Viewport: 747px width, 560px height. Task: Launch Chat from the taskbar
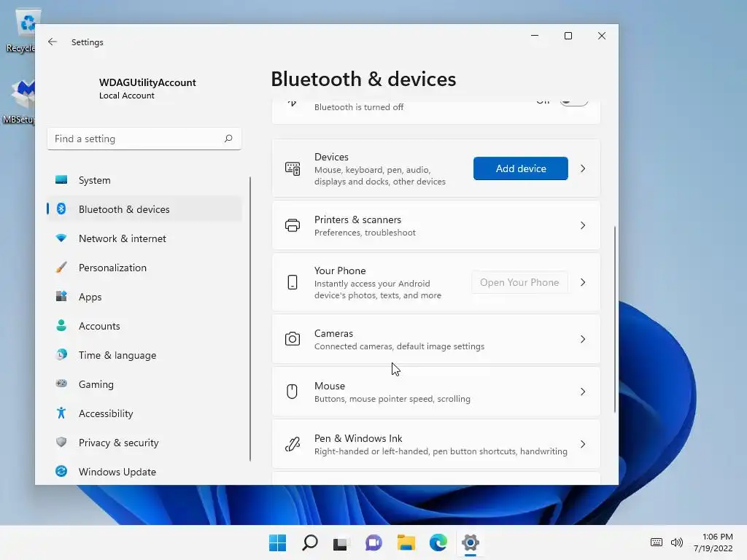click(x=373, y=542)
